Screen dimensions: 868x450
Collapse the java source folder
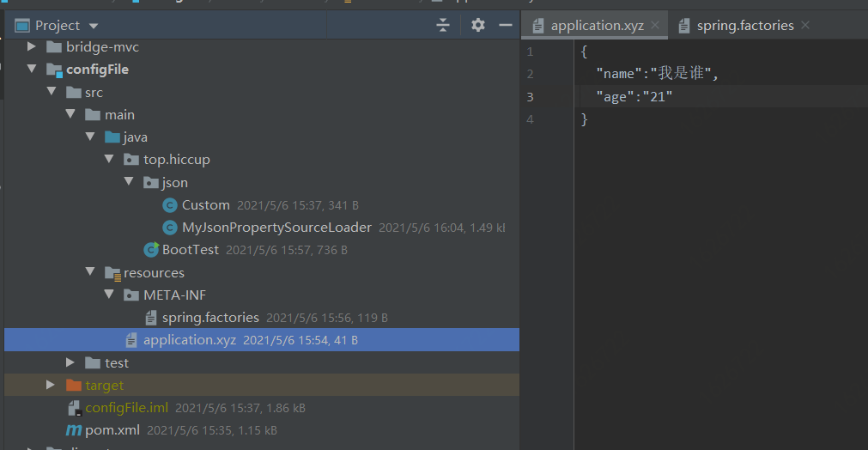click(x=90, y=137)
